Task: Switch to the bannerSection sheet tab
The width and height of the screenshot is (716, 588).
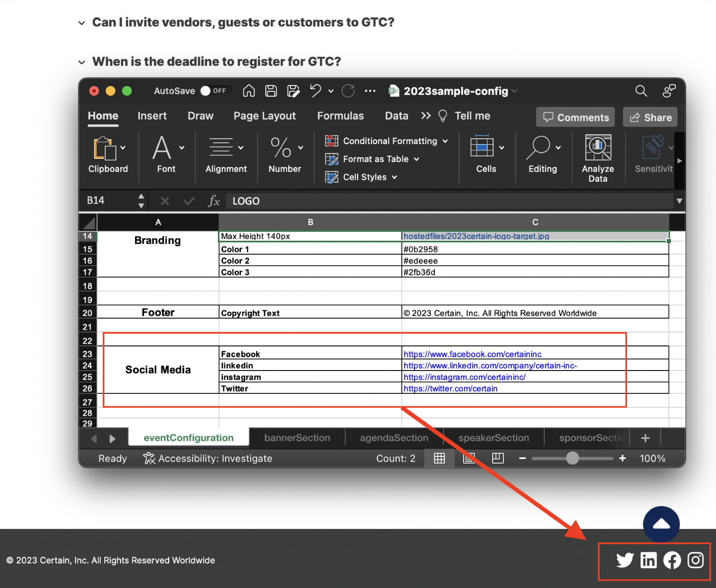Action: click(297, 438)
